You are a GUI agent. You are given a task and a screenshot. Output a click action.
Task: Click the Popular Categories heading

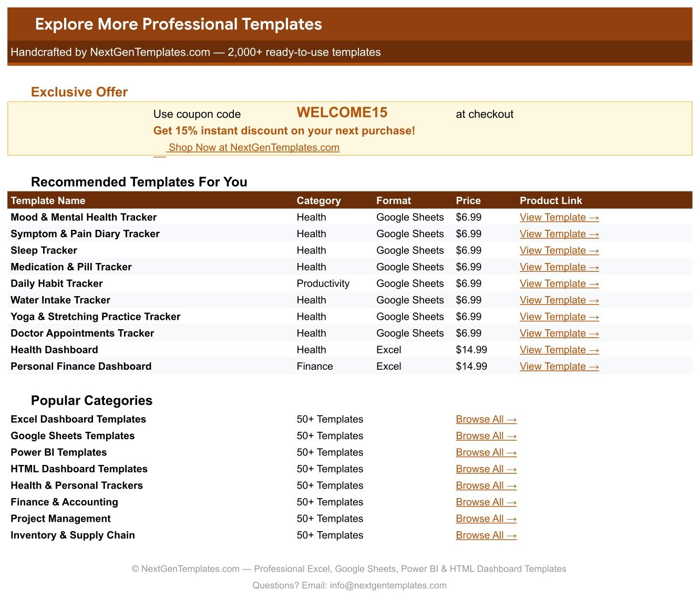(x=91, y=401)
